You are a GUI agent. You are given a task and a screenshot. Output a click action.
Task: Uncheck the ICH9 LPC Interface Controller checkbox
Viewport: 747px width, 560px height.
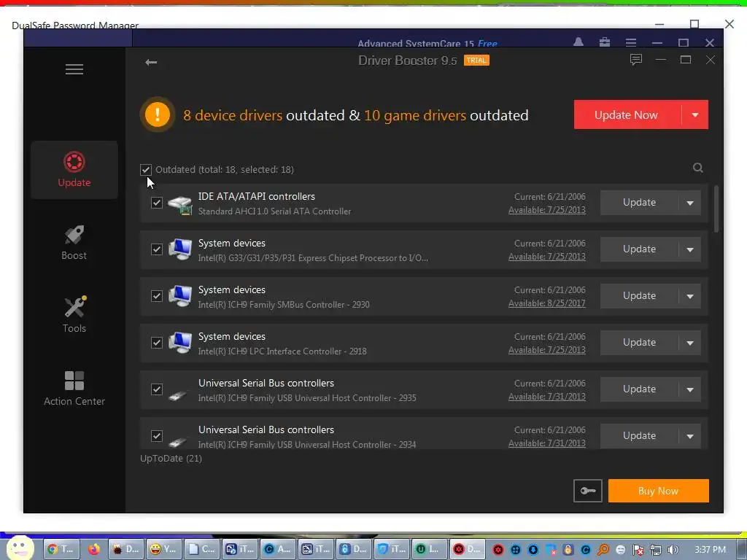(x=157, y=343)
